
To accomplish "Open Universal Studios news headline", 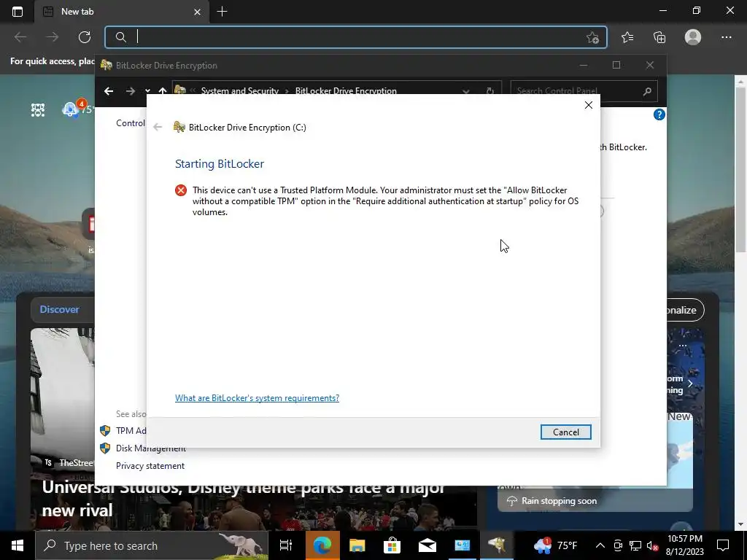I will pos(244,499).
